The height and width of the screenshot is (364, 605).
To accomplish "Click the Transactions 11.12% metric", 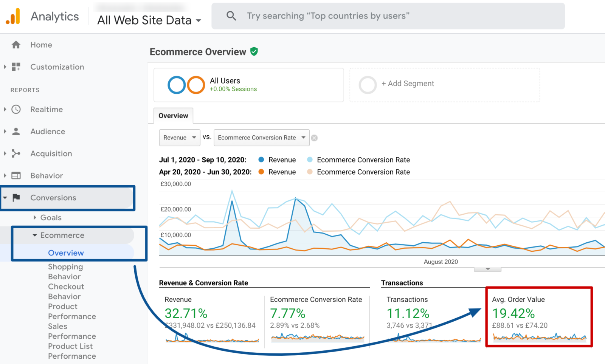I will [x=408, y=313].
